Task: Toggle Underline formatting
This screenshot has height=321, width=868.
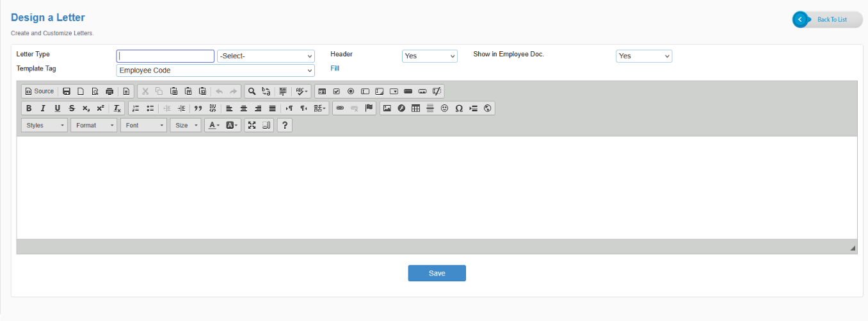Action: (x=58, y=108)
